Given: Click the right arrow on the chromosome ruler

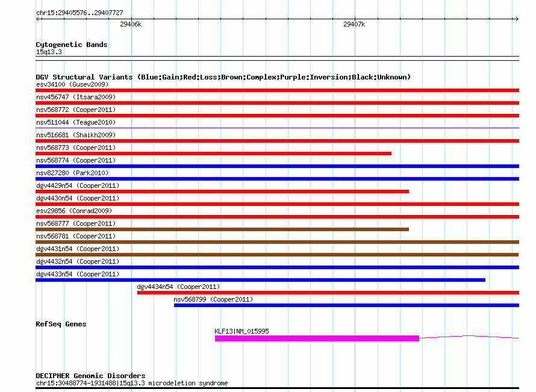Looking at the screenshot, I should 517,19.
